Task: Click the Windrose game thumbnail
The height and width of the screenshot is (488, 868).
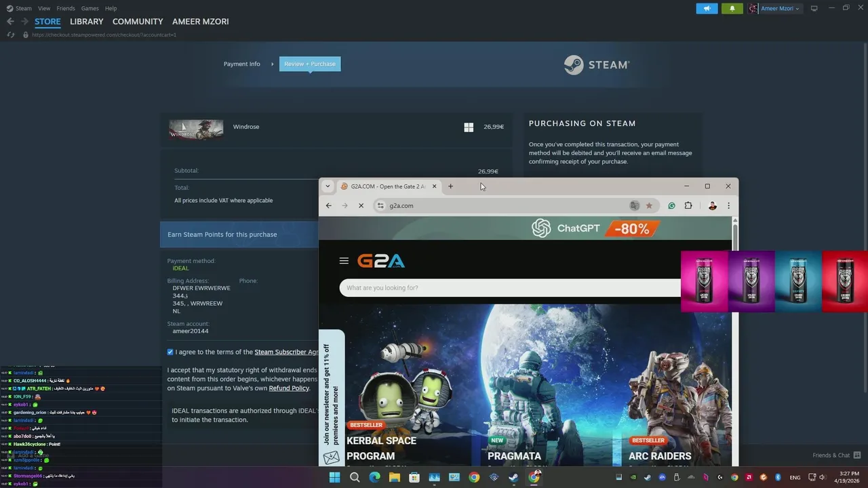Action: pos(196,129)
